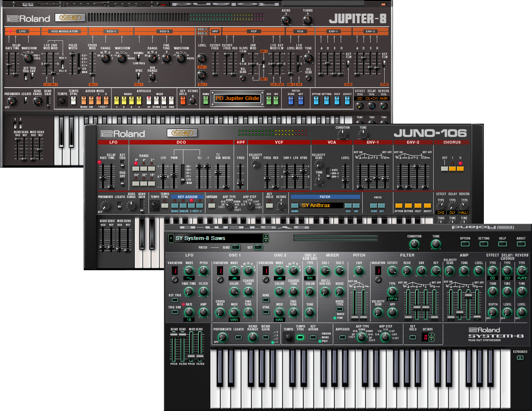Click System-8 patch SEND button
532x411 pixels.
point(236,247)
